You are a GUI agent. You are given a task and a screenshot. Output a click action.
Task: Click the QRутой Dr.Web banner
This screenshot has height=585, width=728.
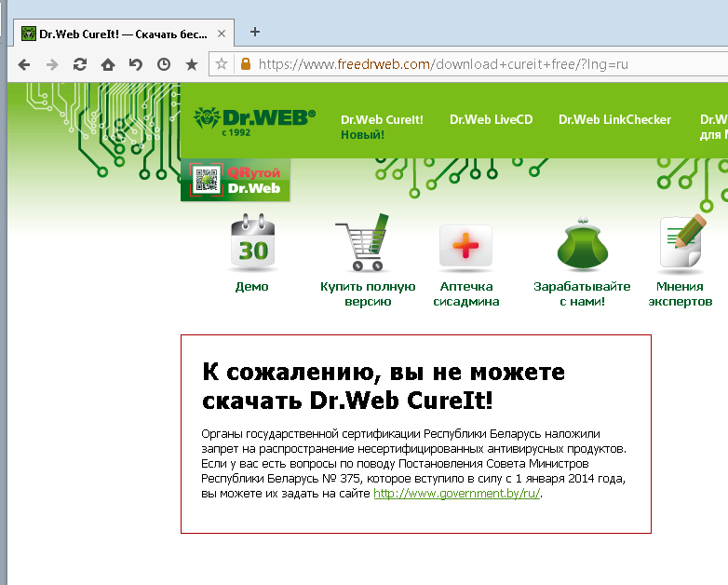click(x=236, y=180)
